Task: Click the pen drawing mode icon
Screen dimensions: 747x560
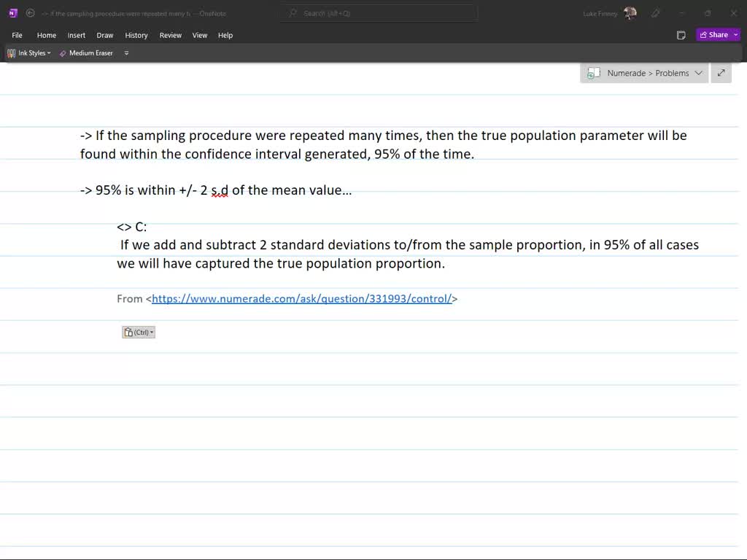Action: point(656,13)
